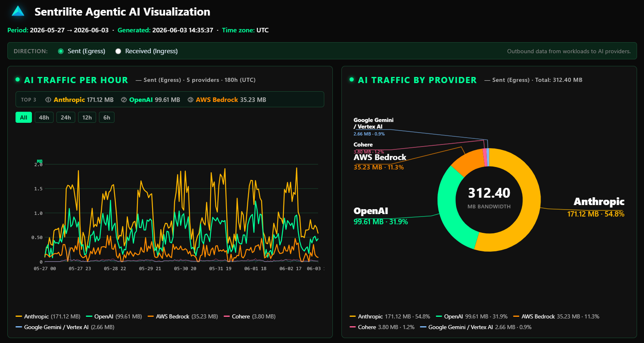Click the Sentrilite triangle logo
This screenshot has height=343, width=644.
tap(18, 11)
